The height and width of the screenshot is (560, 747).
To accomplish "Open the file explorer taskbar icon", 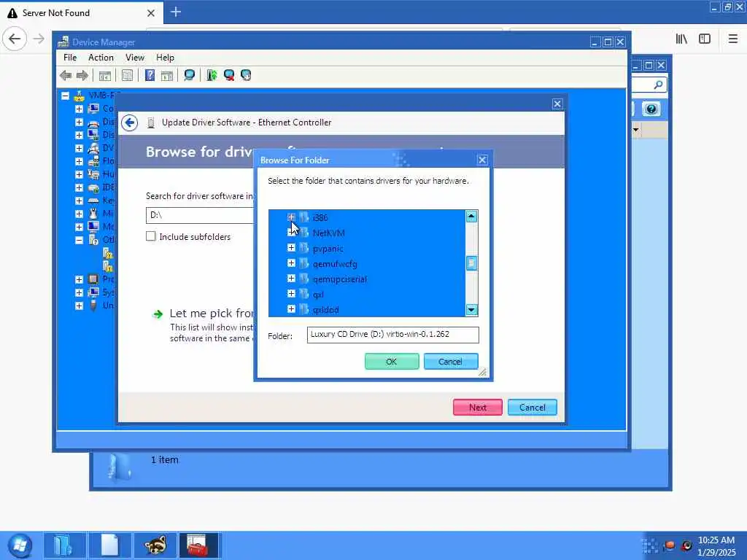I will coord(65,545).
